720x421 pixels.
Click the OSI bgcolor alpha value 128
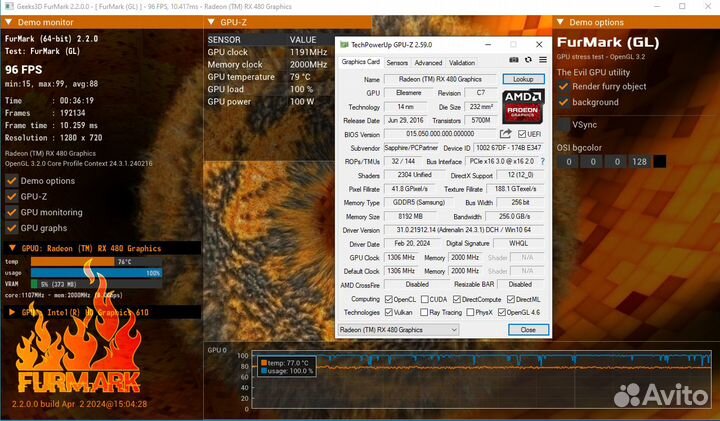point(639,162)
